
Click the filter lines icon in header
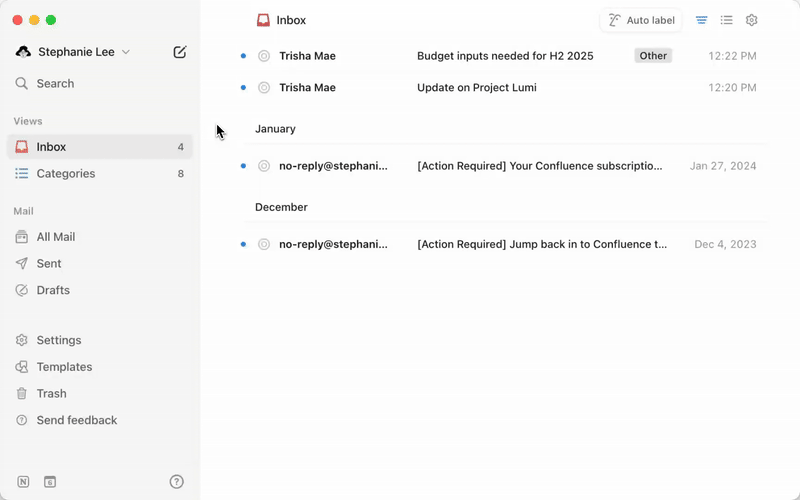pos(702,20)
